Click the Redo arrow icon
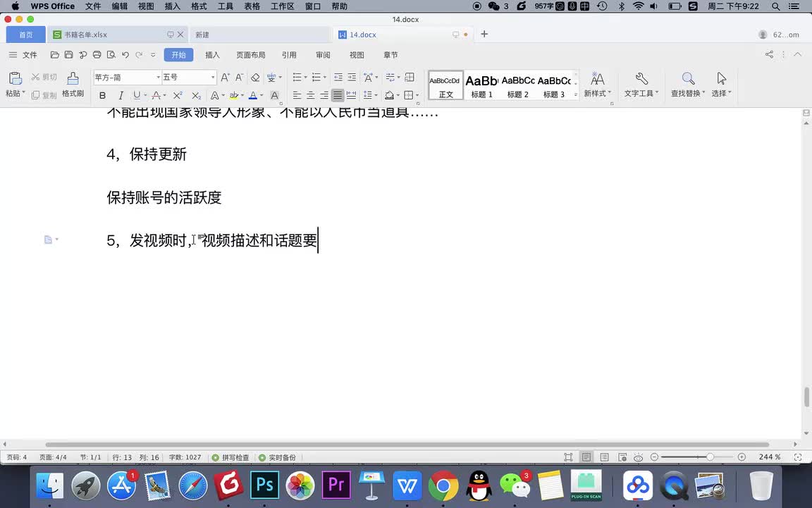Screen dimensions: 812x508 (x=139, y=55)
